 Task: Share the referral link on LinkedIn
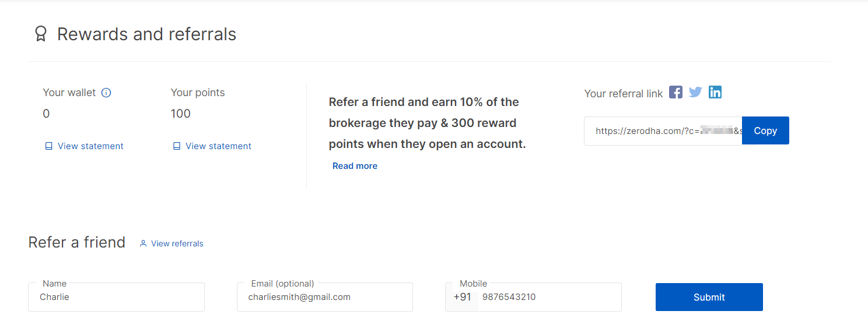tap(715, 92)
